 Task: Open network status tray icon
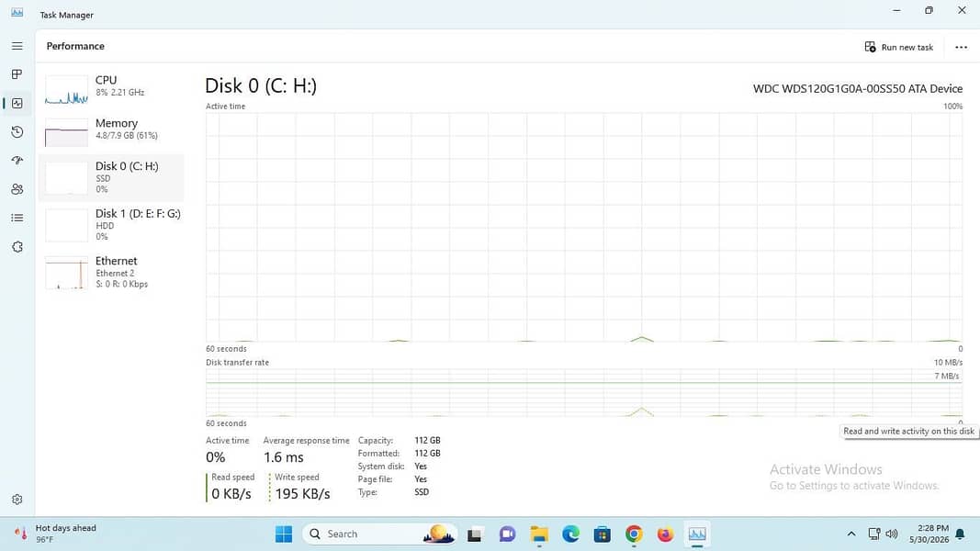click(x=873, y=534)
